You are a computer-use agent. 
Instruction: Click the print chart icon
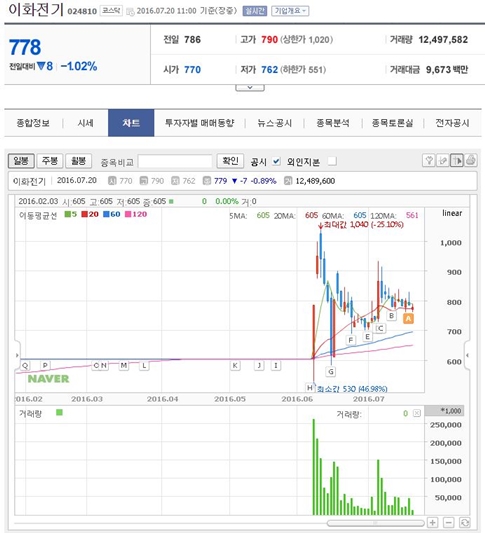(x=471, y=160)
